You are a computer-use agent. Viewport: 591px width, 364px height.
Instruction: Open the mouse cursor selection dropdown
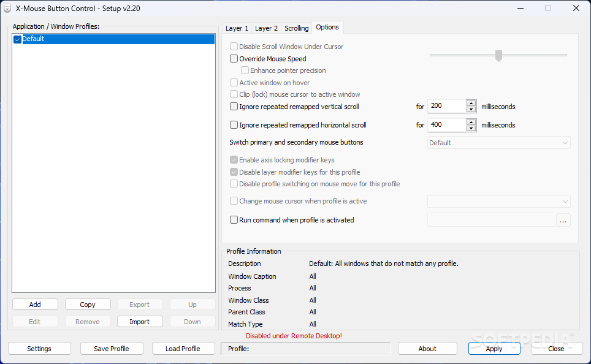(x=498, y=201)
